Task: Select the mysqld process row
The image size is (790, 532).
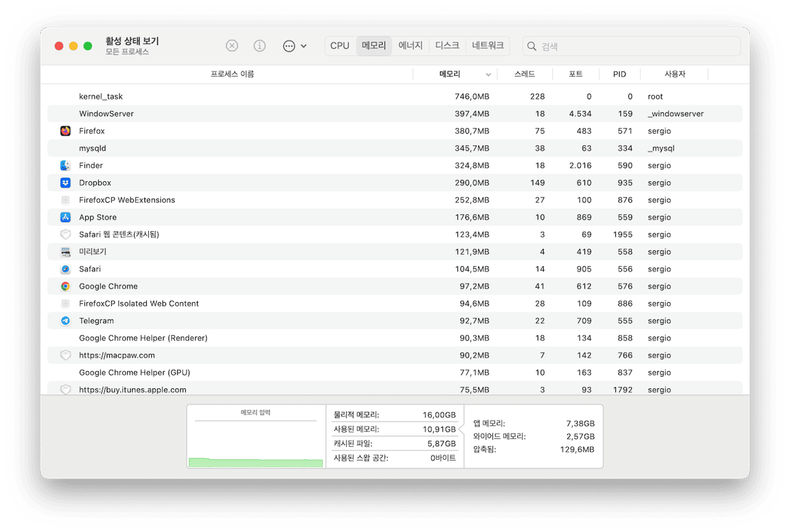Action: pos(395,148)
